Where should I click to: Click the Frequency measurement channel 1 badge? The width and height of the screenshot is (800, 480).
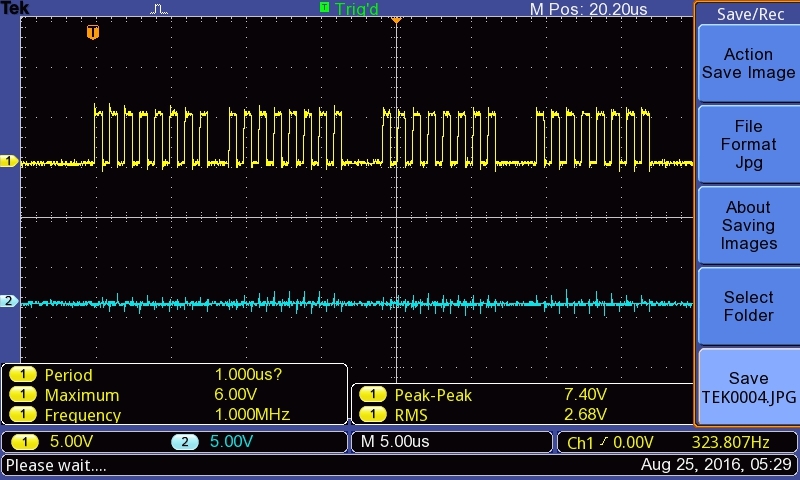pyautogui.click(x=22, y=414)
